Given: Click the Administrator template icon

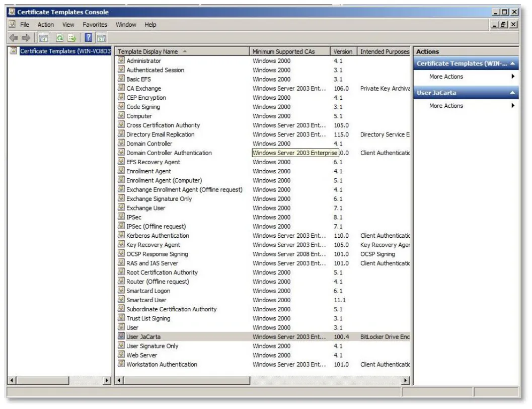Looking at the screenshot, I should 121,60.
